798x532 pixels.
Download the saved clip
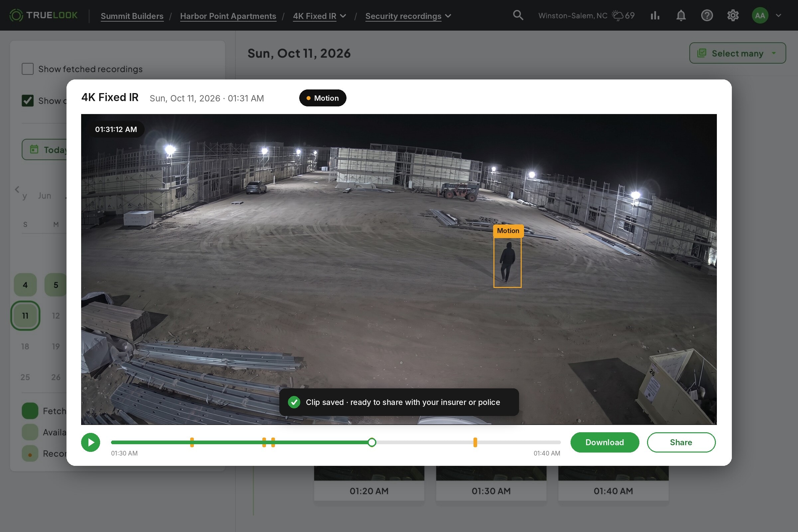point(604,442)
